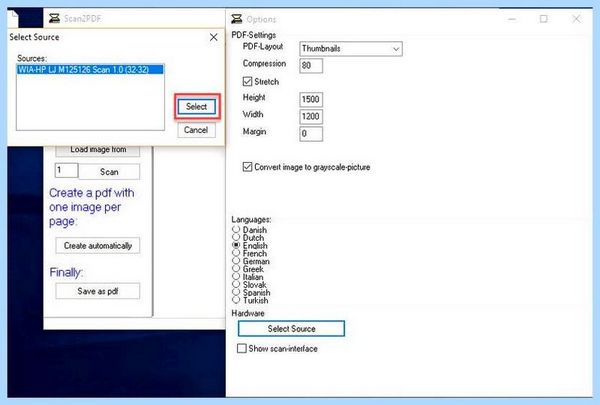600x405 pixels.
Task: Uncheck the Stretch checkbox
Action: (x=247, y=82)
